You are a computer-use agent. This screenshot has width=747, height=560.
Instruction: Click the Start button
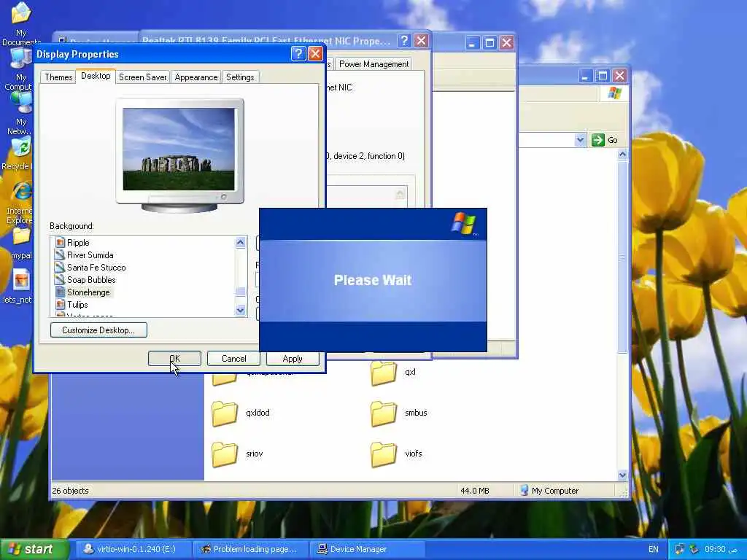[x=34, y=549]
